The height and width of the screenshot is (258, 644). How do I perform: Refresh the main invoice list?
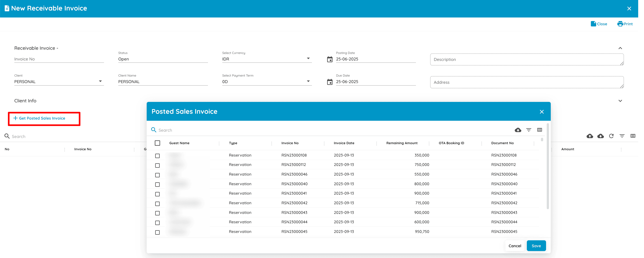pos(611,136)
